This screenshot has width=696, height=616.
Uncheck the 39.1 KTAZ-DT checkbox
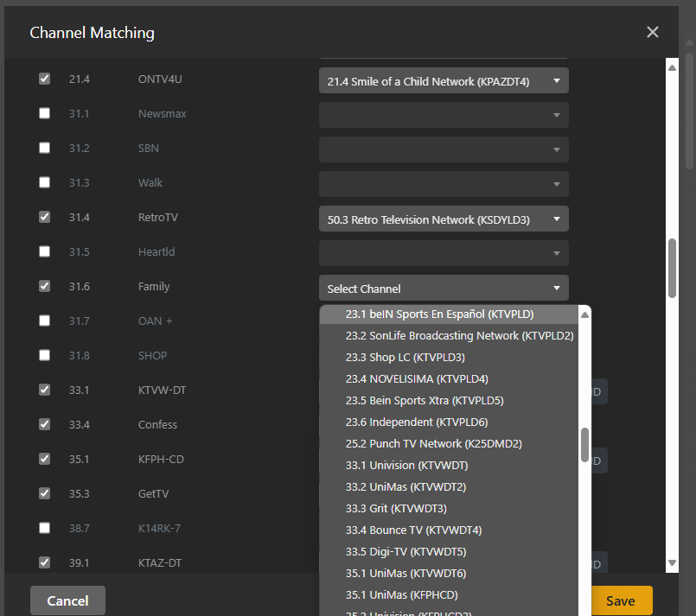pyautogui.click(x=44, y=562)
